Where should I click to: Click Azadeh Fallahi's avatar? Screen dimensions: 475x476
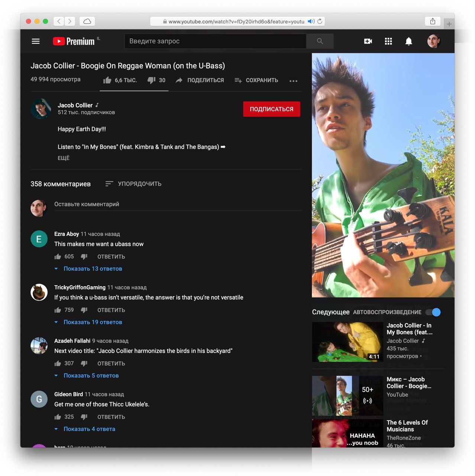(39, 346)
